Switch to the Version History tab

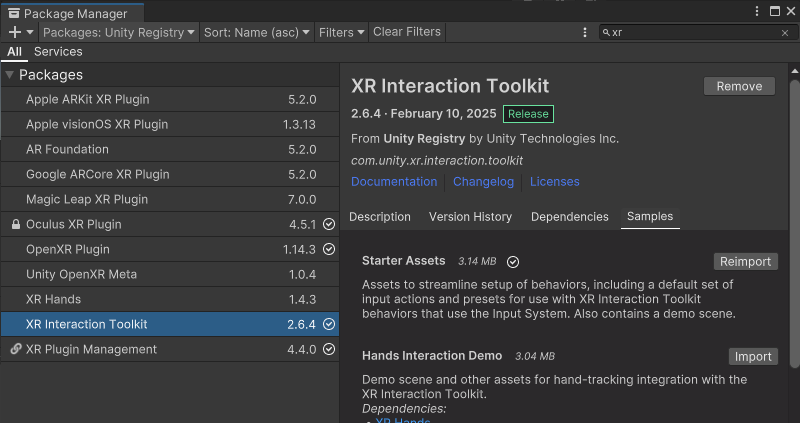470,217
